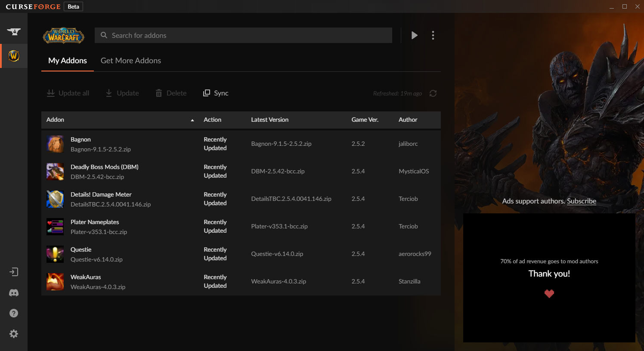The height and width of the screenshot is (351, 644).
Task: Select the Plater Nameplates name
Action: click(95, 222)
